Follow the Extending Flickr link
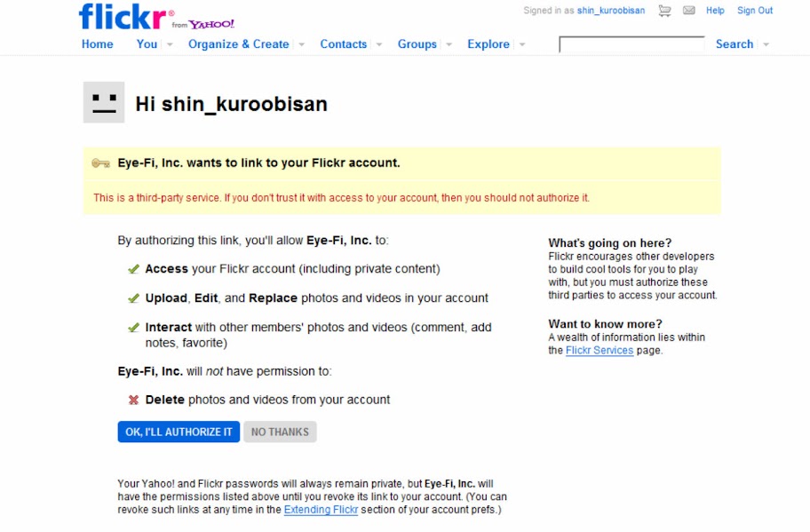This screenshot has height=532, width=810. (321, 510)
